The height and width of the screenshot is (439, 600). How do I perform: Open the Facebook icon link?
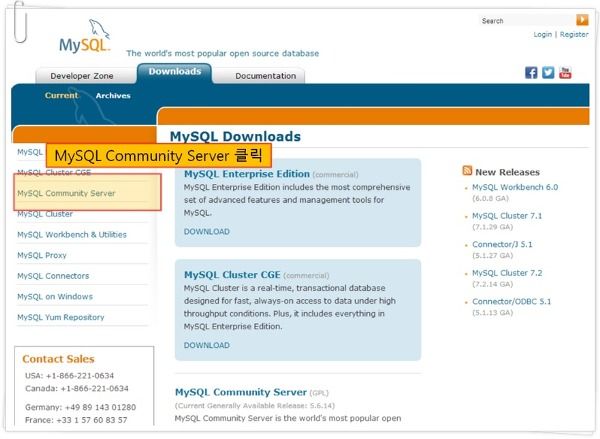531,72
